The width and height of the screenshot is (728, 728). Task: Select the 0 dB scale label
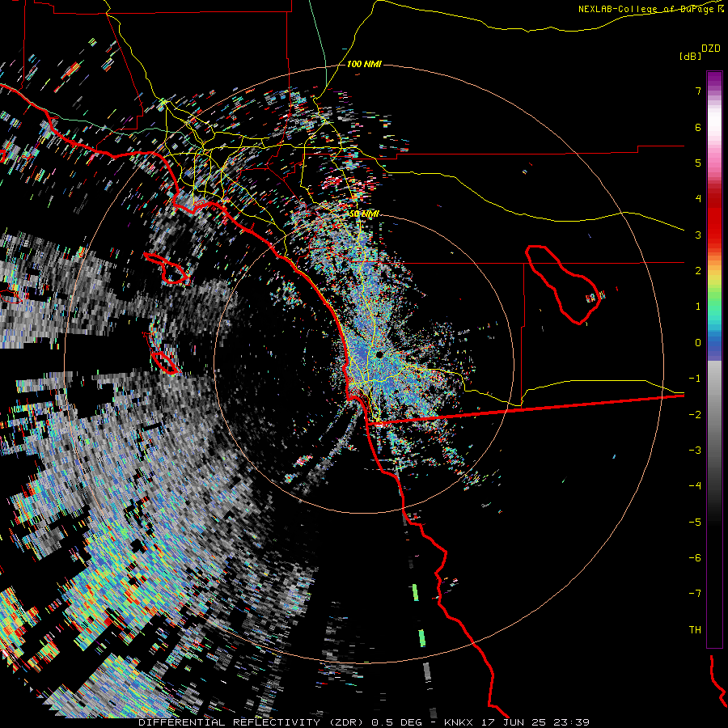(698, 343)
